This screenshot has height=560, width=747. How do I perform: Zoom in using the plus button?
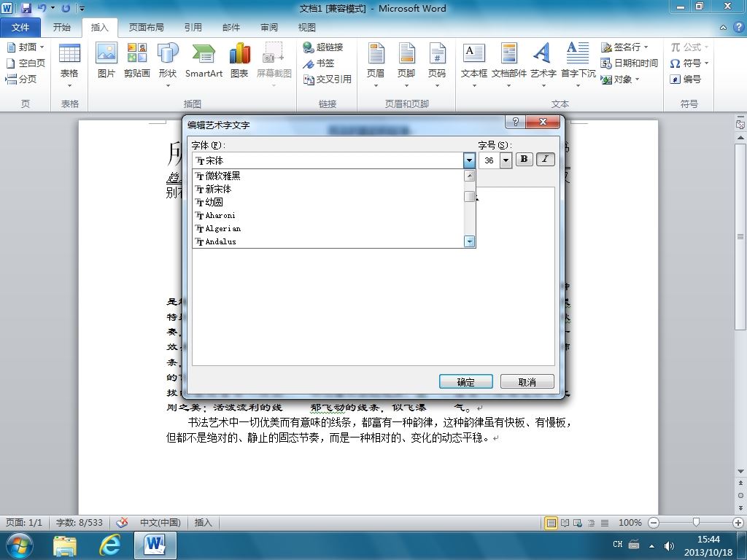pyautogui.click(x=738, y=523)
